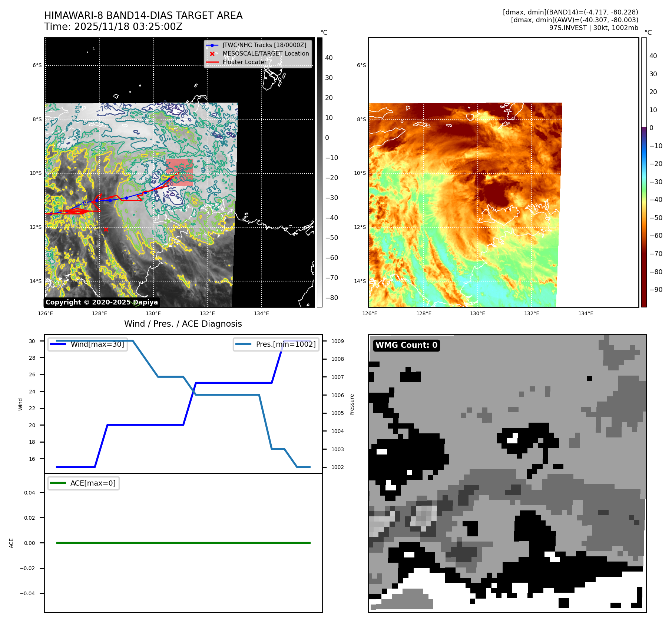Click the HIMAWARI-8 BAND14-DIAS TARGET AREA title
672x626 pixels.
tap(143, 16)
